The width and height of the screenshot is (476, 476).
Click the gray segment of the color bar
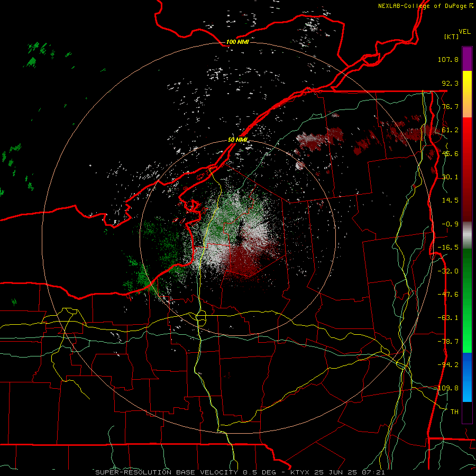tap(467, 235)
